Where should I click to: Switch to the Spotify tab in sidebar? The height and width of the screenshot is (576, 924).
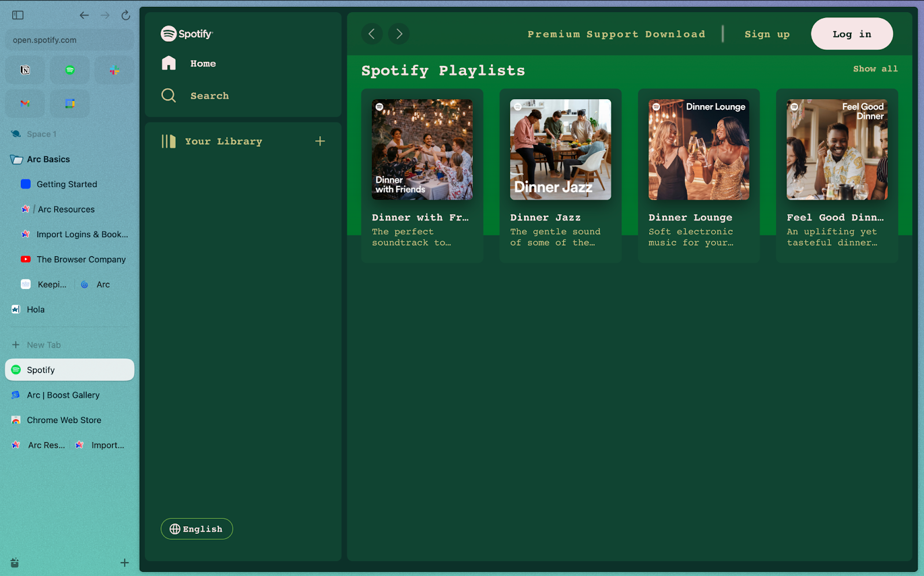pos(70,370)
